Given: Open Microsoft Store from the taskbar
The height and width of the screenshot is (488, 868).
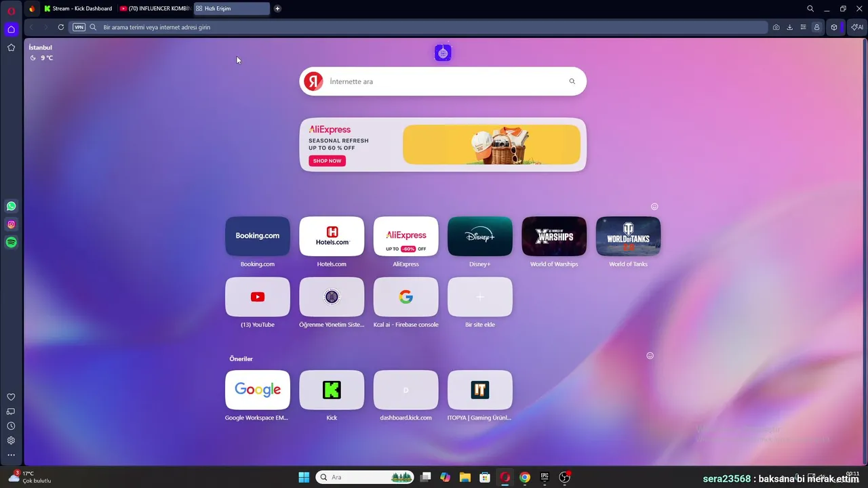Looking at the screenshot, I should click(485, 477).
